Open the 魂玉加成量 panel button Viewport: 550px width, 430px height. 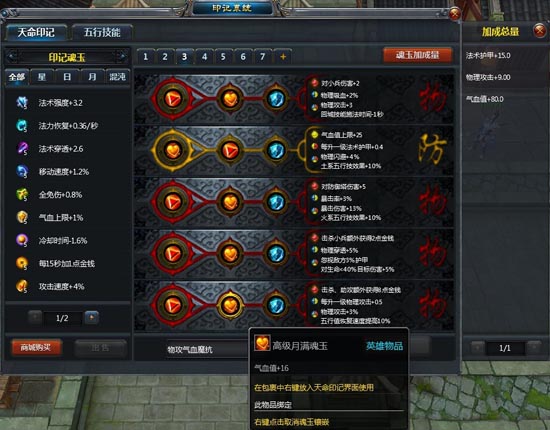(x=417, y=55)
